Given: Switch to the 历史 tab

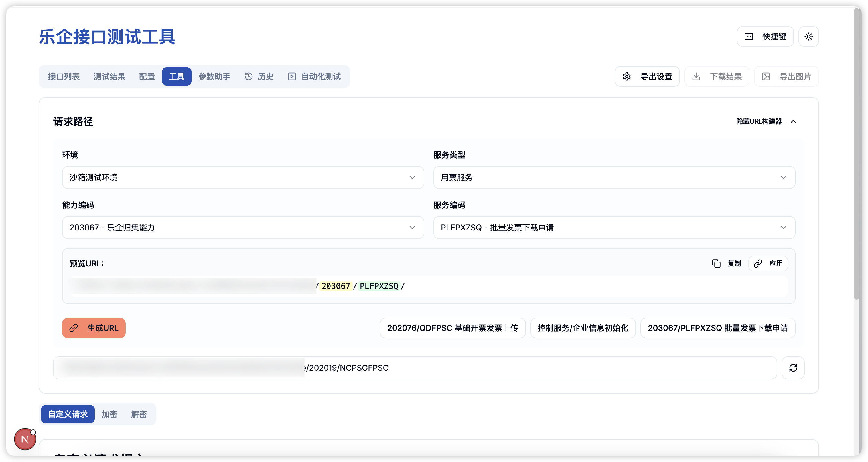Looking at the screenshot, I should pyautogui.click(x=259, y=76).
